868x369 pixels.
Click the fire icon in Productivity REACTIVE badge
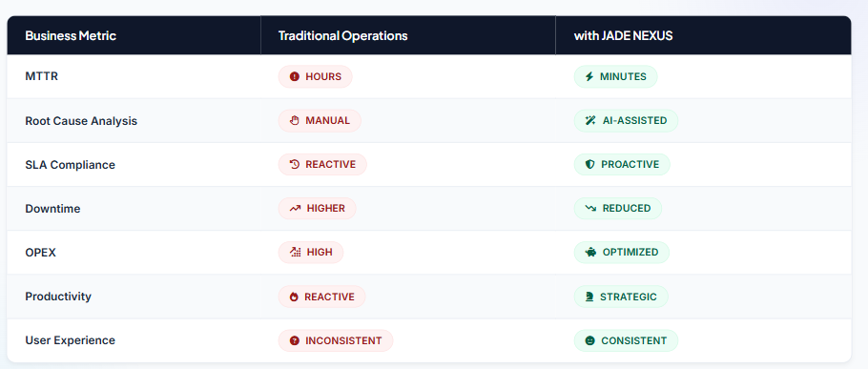294,297
